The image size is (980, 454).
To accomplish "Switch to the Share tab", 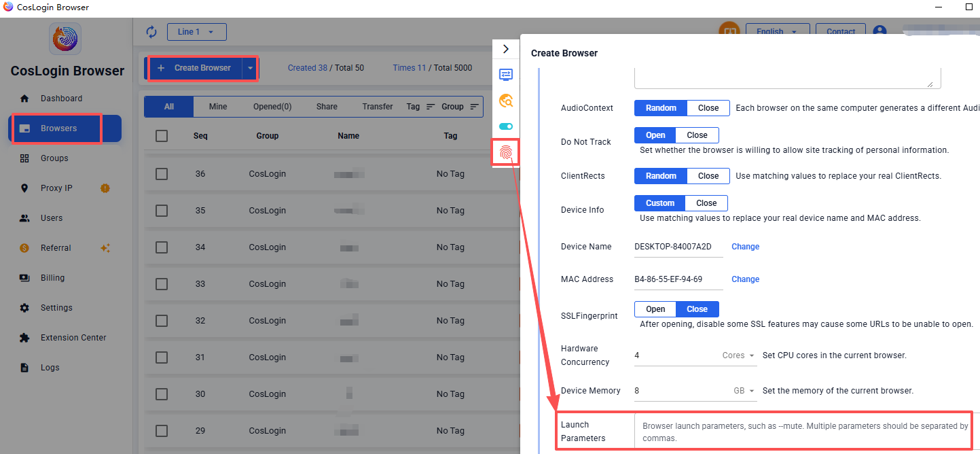I will pos(327,107).
